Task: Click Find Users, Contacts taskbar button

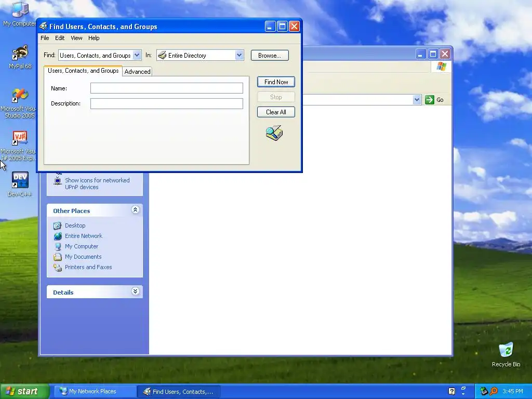Action: coord(179,391)
